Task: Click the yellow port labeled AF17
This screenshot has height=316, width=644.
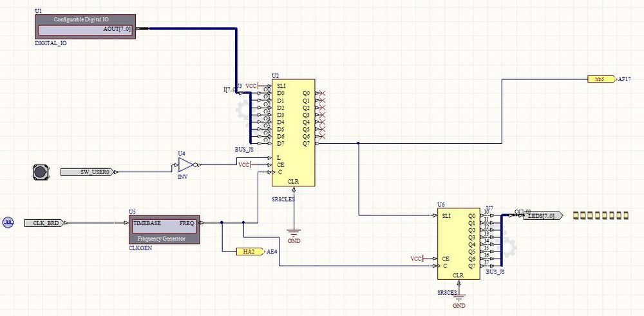Action: pos(601,79)
